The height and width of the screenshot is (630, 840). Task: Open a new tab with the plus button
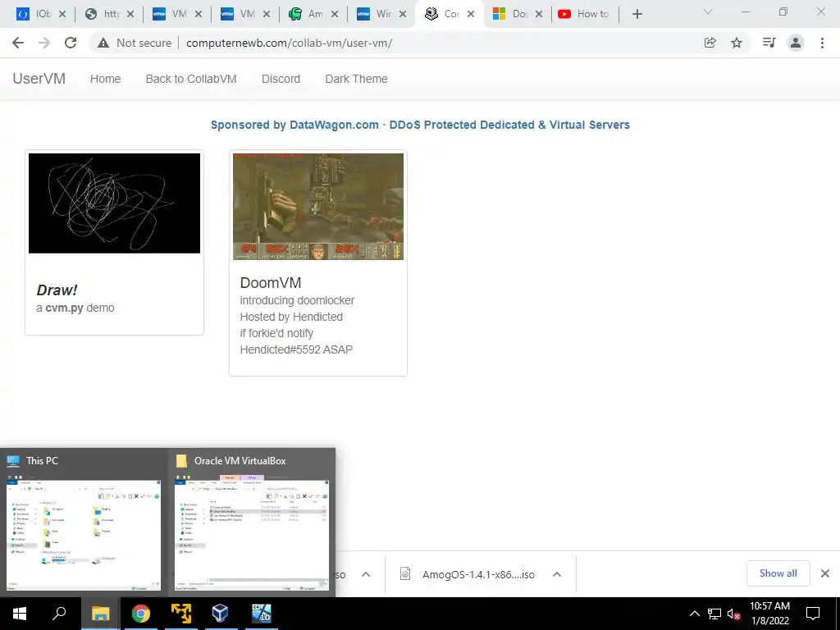637,14
